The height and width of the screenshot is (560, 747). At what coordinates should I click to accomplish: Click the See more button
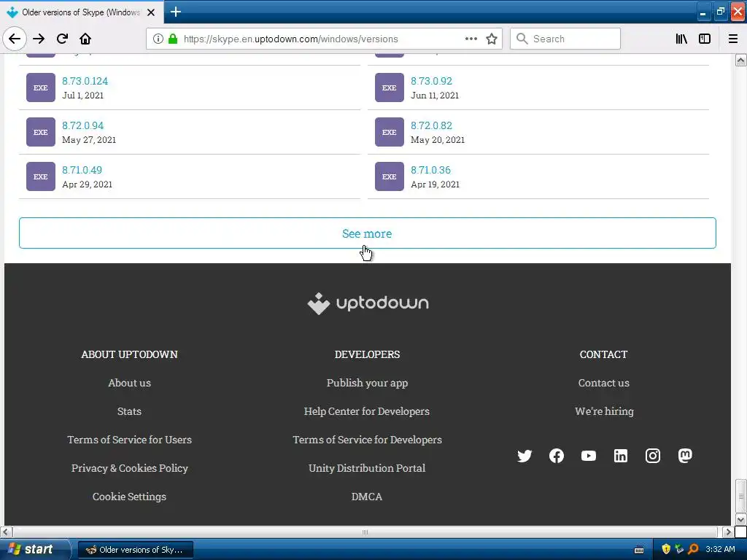(x=368, y=233)
